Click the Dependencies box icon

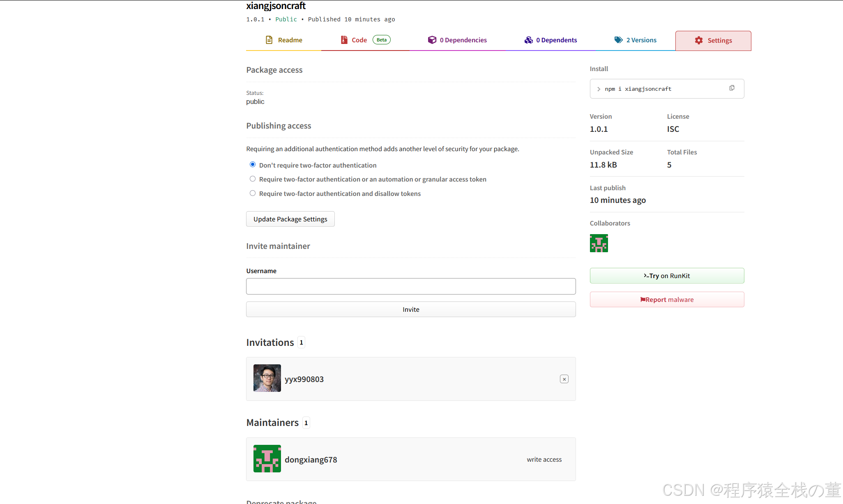pos(432,40)
